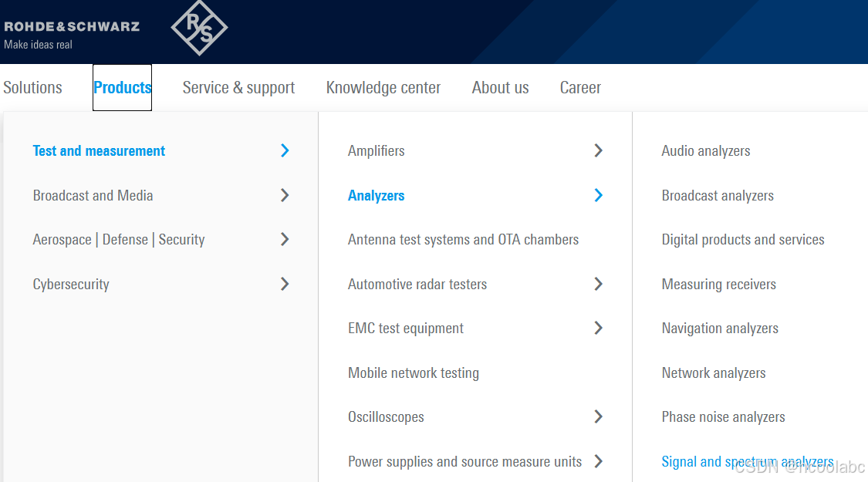This screenshot has width=868, height=482.
Task: Select Automotive radar testers
Action: [x=417, y=284]
